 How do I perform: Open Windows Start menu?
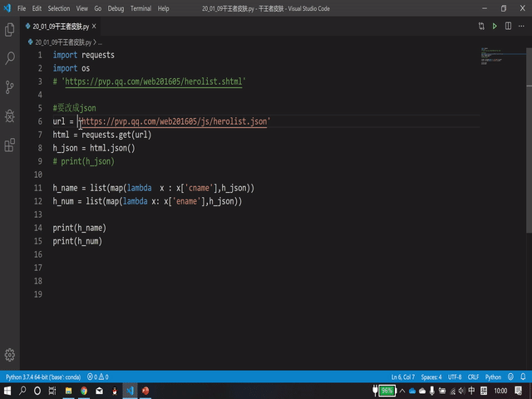pyautogui.click(x=7, y=391)
